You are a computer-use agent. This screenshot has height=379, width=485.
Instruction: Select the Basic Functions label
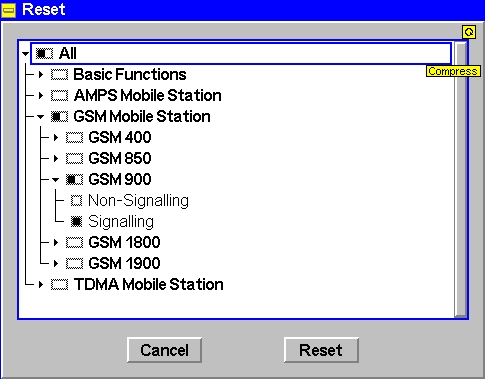point(130,74)
